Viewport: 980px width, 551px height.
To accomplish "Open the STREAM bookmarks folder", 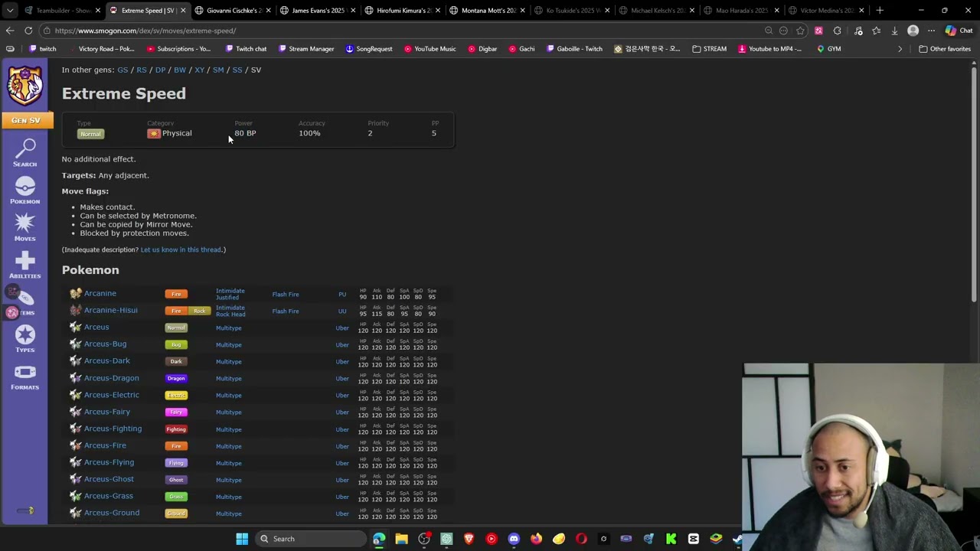I will 709,49.
